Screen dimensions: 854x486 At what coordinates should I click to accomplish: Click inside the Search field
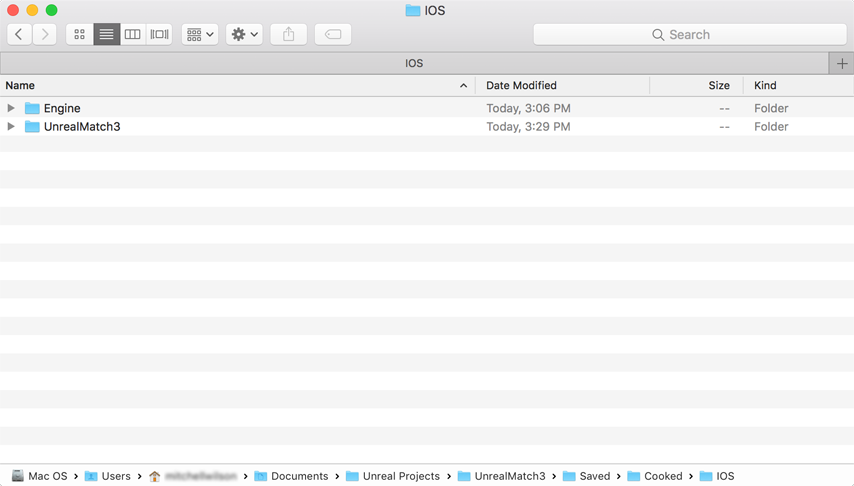[x=690, y=34]
